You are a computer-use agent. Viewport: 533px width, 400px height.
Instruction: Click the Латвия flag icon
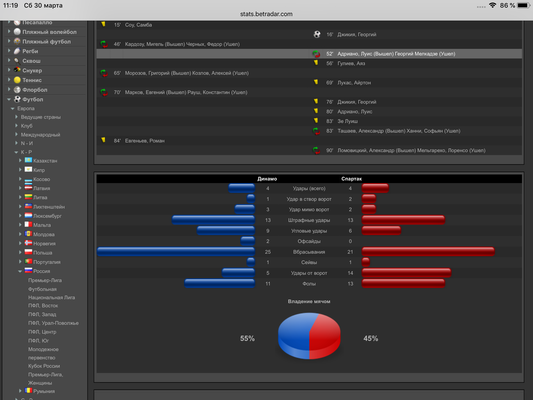tap(28, 187)
